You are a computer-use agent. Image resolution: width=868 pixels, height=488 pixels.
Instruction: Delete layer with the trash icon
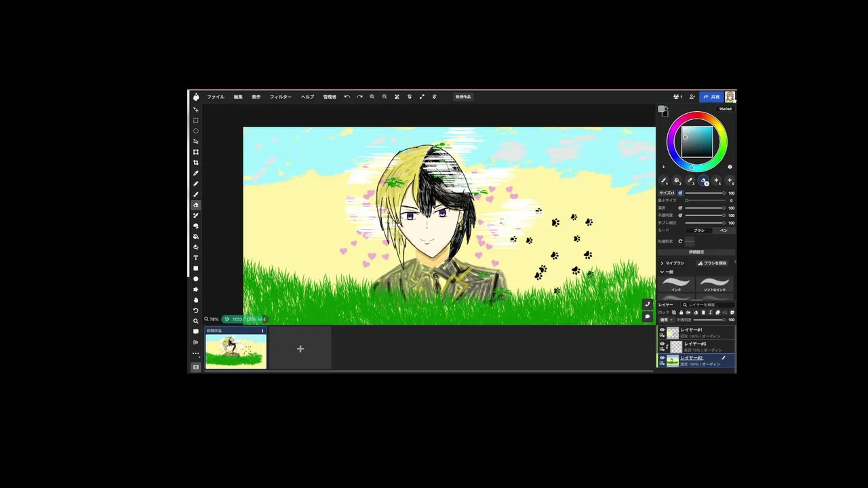703,312
